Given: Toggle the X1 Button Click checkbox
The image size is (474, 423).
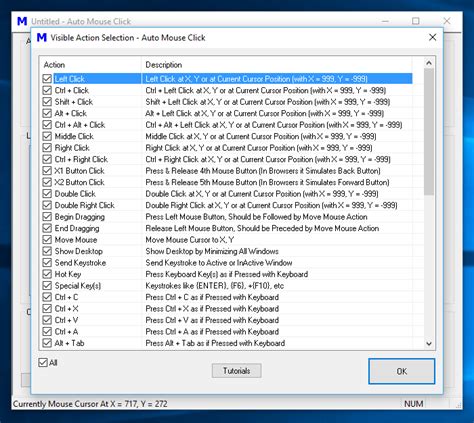Looking at the screenshot, I should coord(47,171).
